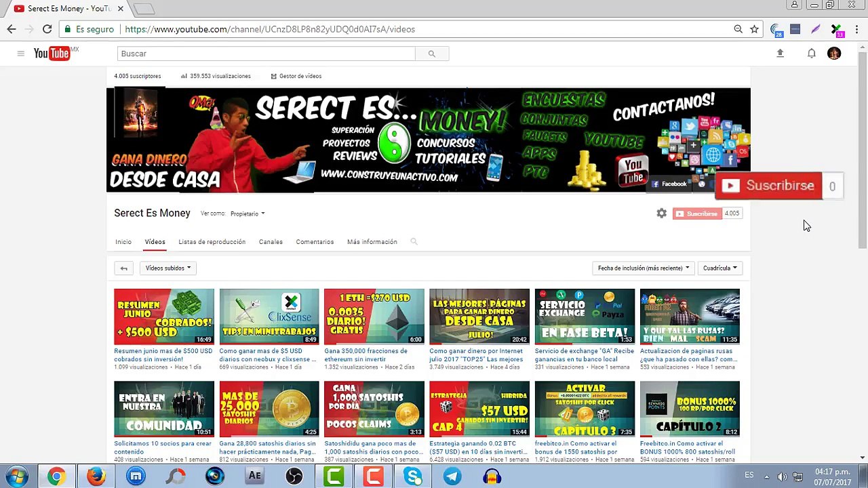868x488 pixels.
Task: Search within the channel magnifier icon
Action: tap(414, 242)
